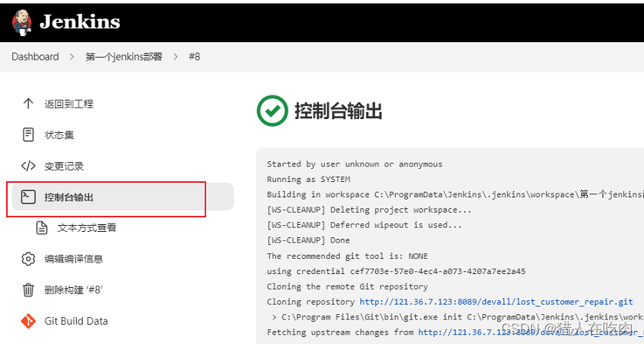644x344 pixels.
Task: Choose 删除构建 '#8' in the sidebar
Action: click(74, 290)
